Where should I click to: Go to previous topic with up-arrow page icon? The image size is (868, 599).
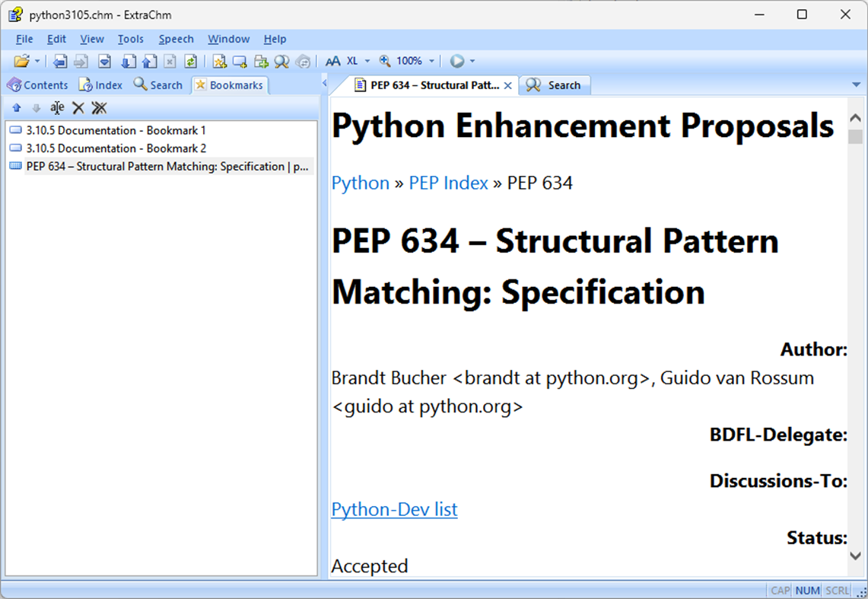[x=149, y=62]
